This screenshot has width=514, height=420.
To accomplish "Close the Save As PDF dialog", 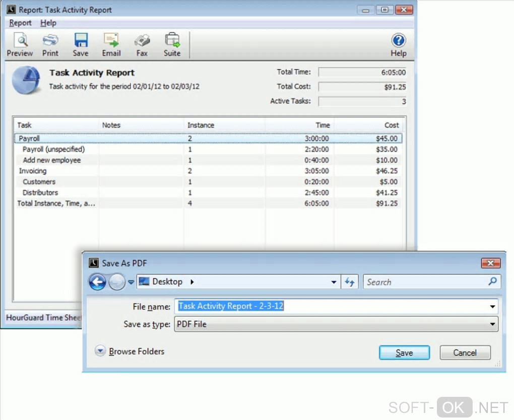I will [x=490, y=263].
